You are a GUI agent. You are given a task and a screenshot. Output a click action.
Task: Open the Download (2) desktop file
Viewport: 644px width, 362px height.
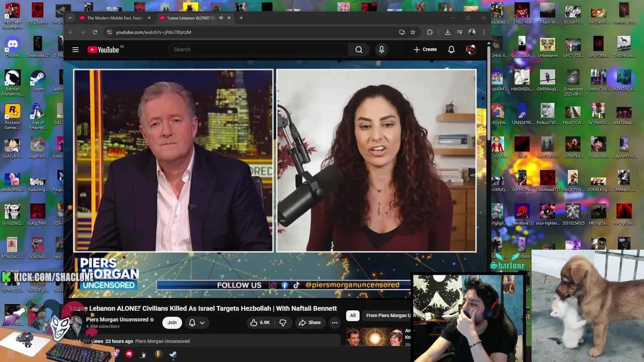coord(38,48)
